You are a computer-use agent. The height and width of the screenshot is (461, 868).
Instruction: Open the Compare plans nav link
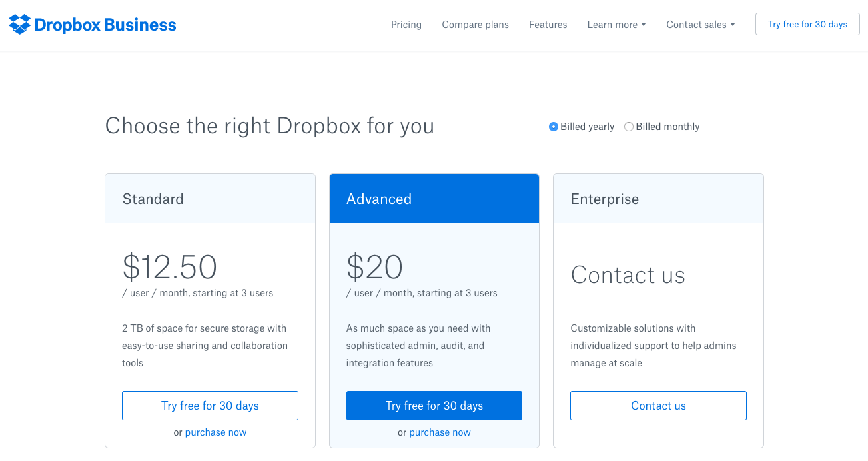476,25
